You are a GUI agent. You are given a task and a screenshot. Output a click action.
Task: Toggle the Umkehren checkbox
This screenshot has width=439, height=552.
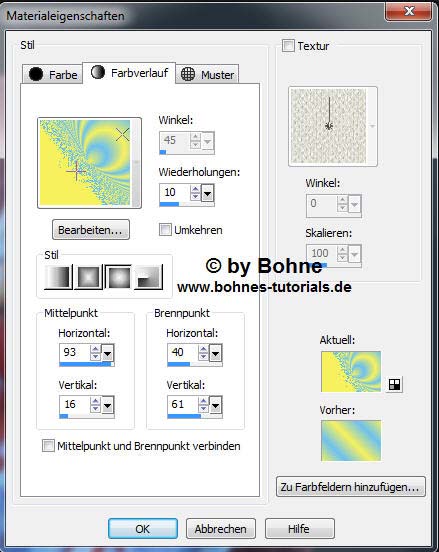[165, 230]
